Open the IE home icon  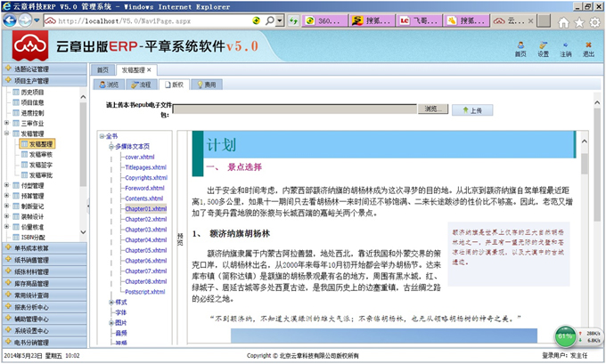tap(564, 22)
